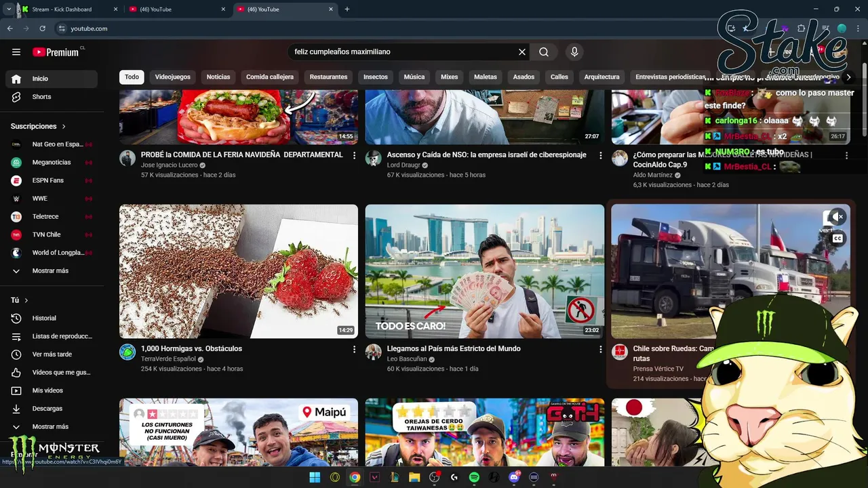Open Discord from the taskbar
Image resolution: width=868 pixels, height=488 pixels.
pos(514,477)
